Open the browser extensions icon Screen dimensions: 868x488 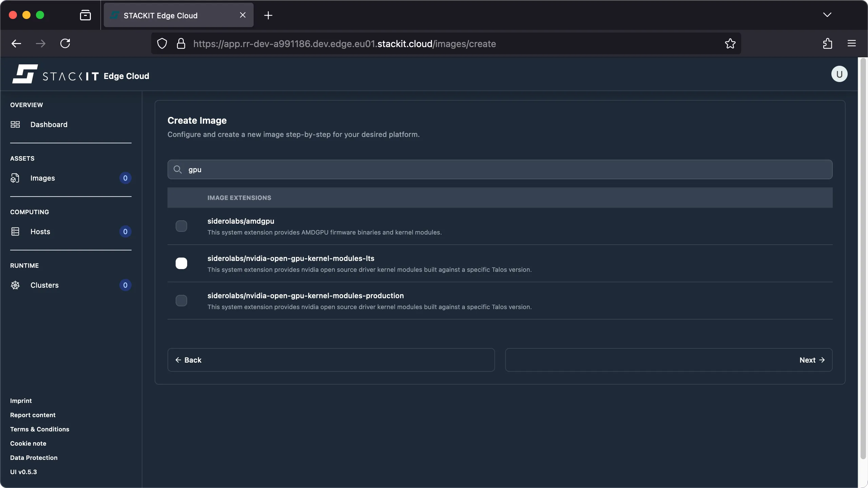point(827,43)
